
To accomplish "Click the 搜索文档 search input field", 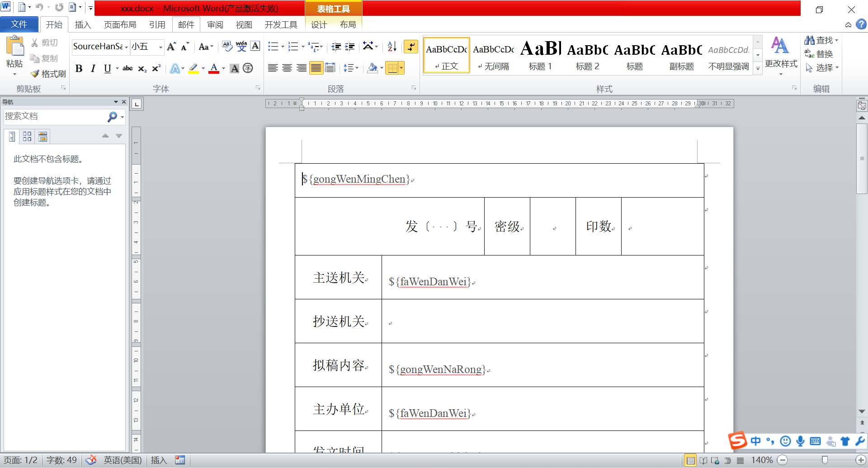I will (54, 117).
